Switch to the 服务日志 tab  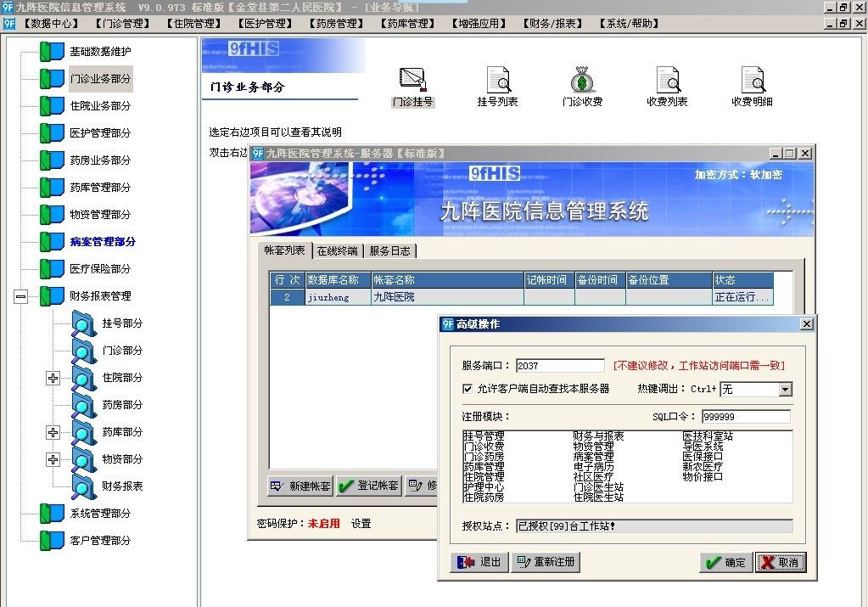(x=389, y=251)
